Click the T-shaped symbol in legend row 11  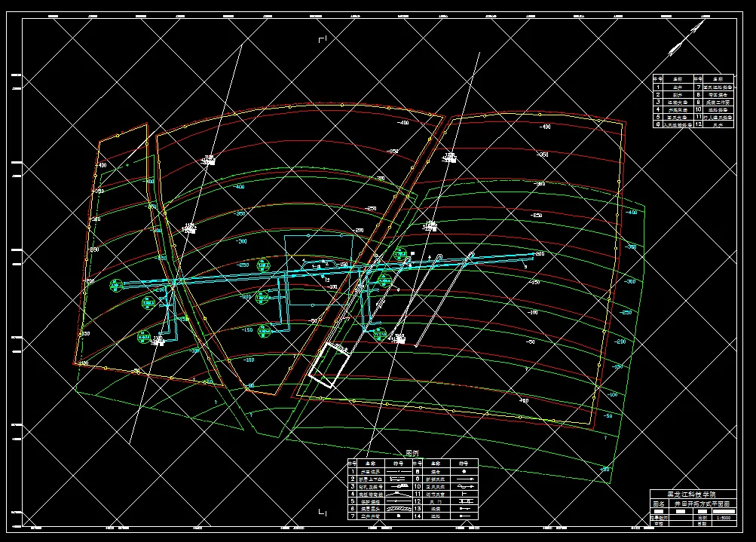click(x=464, y=494)
